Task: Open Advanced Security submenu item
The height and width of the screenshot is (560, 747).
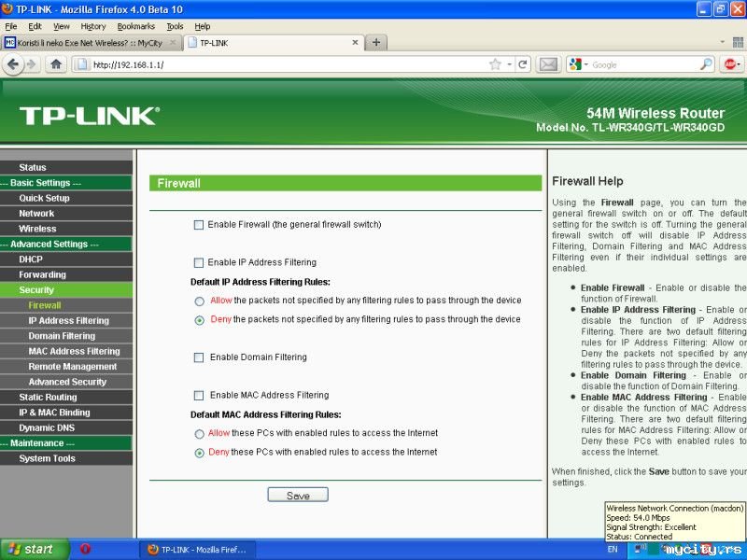Action: 66,382
